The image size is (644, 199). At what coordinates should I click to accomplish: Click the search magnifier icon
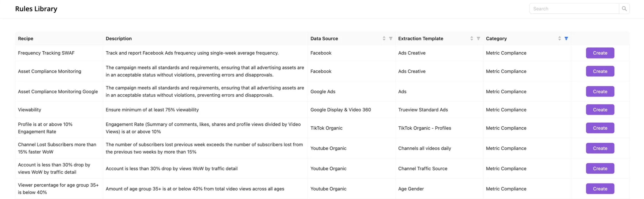click(624, 9)
